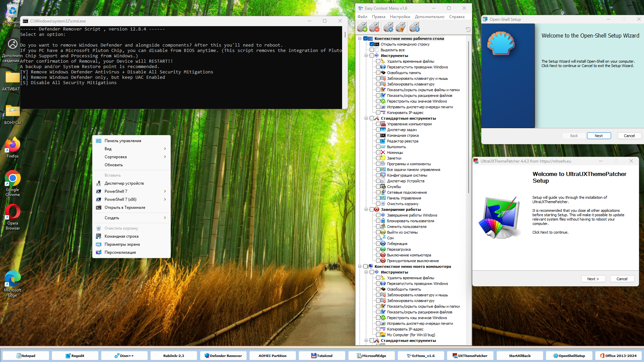Launch Dism++ from the bottom bar
Screen dimensions: 644x362
click(124, 356)
